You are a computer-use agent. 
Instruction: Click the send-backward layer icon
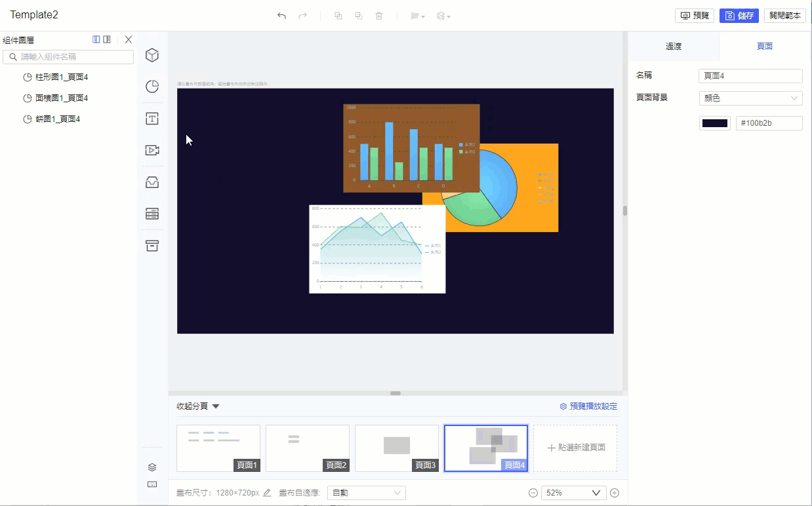[359, 16]
